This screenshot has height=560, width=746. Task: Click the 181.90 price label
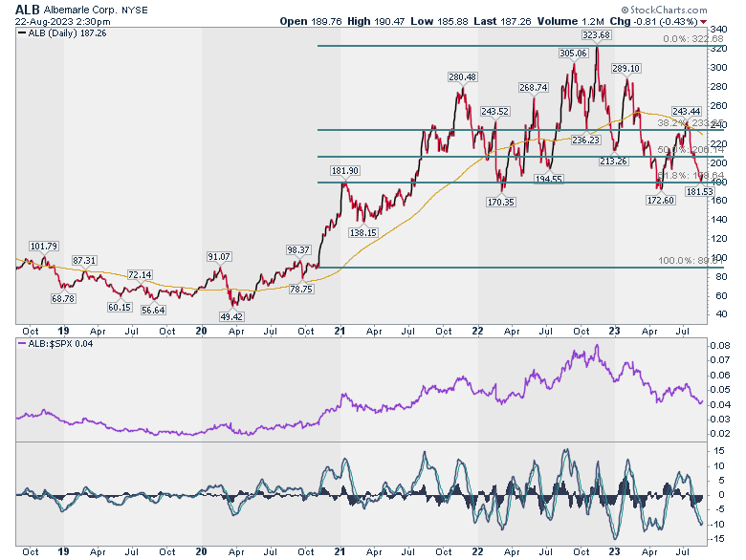click(345, 171)
